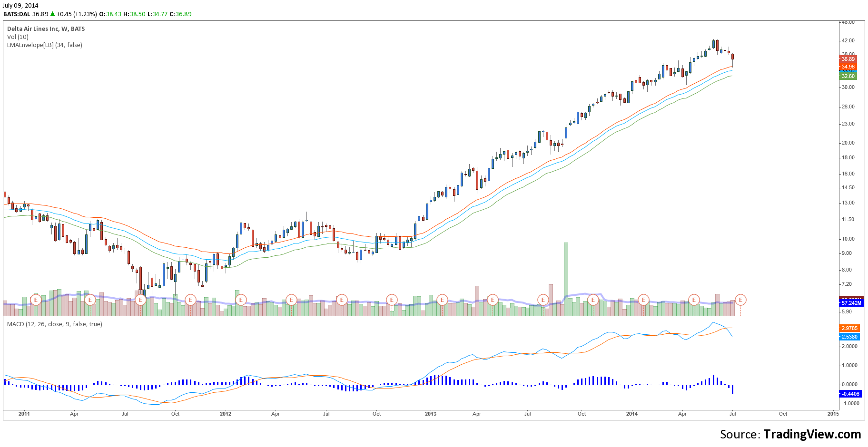
Task: Click the 14.50 price axis label
Action: coord(848,188)
